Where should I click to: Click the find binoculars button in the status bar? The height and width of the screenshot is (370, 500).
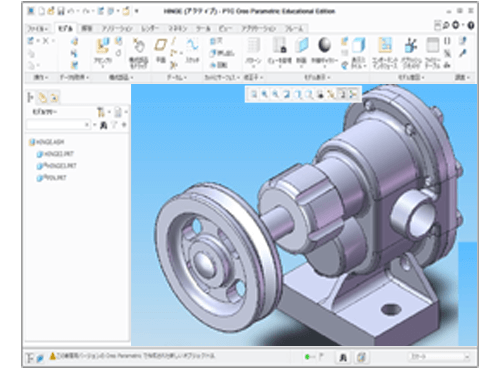[343, 358]
